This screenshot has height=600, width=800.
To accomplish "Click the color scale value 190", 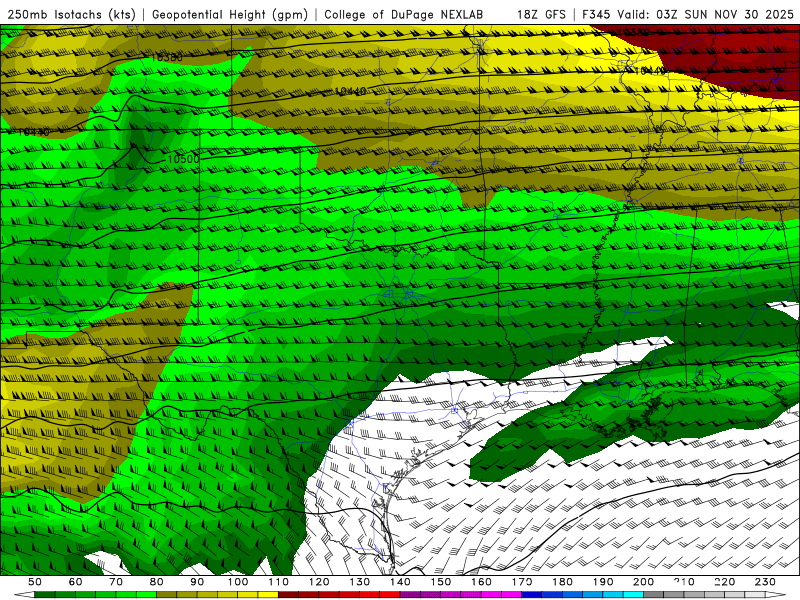I will point(603,582).
